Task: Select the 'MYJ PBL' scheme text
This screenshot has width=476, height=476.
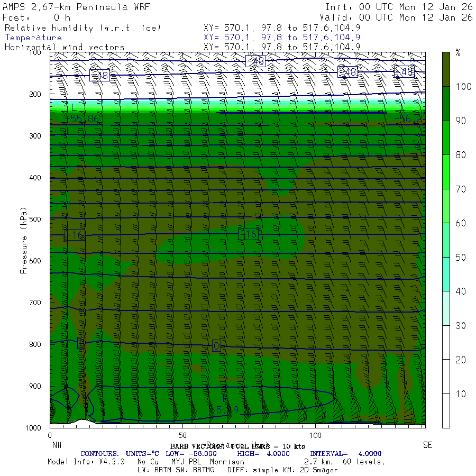Action: [186, 462]
